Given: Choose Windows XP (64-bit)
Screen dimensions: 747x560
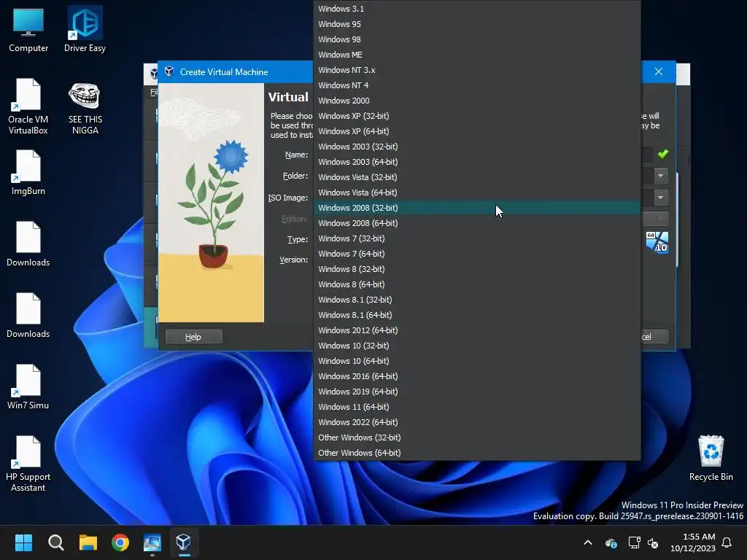Looking at the screenshot, I should 477,131.
